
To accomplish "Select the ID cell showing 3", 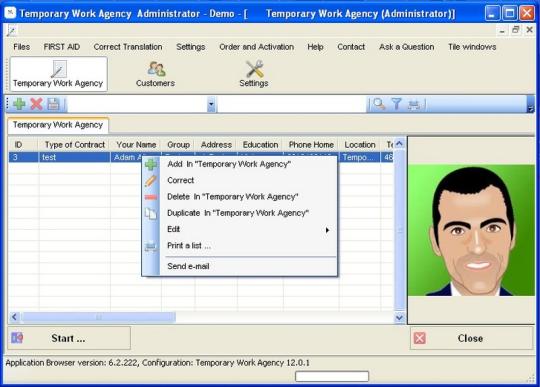I will coord(23,157).
